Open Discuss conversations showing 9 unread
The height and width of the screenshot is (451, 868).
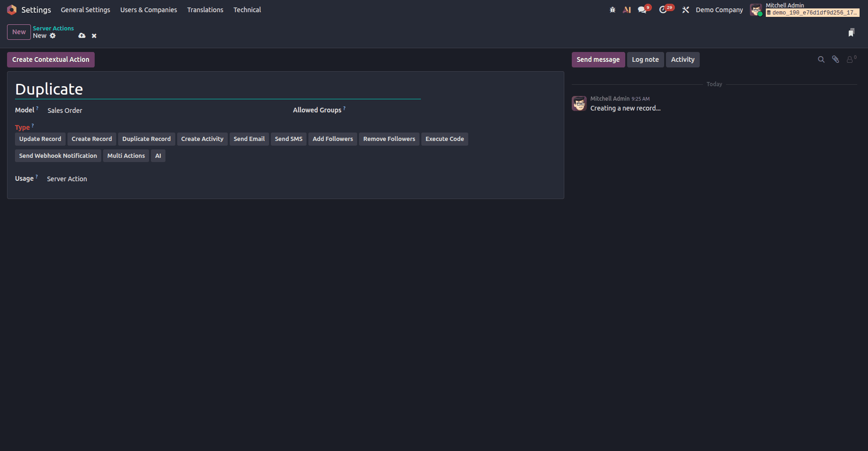coord(643,9)
